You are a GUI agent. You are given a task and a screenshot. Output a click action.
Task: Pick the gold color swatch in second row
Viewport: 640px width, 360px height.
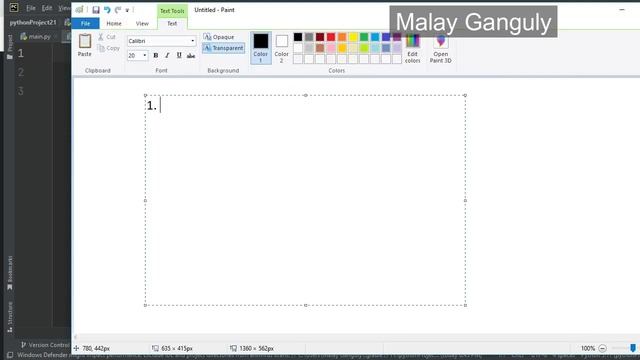342,48
